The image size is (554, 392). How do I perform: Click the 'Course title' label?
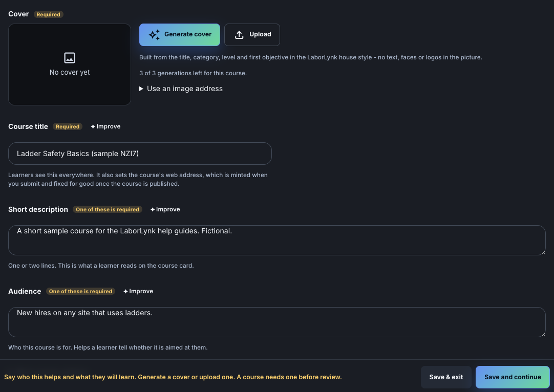pos(28,126)
